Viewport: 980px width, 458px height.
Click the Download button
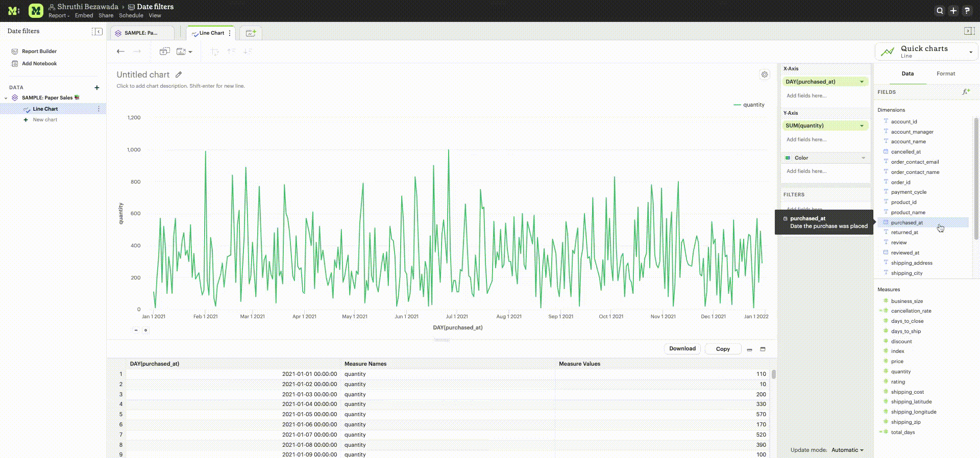[682, 349]
